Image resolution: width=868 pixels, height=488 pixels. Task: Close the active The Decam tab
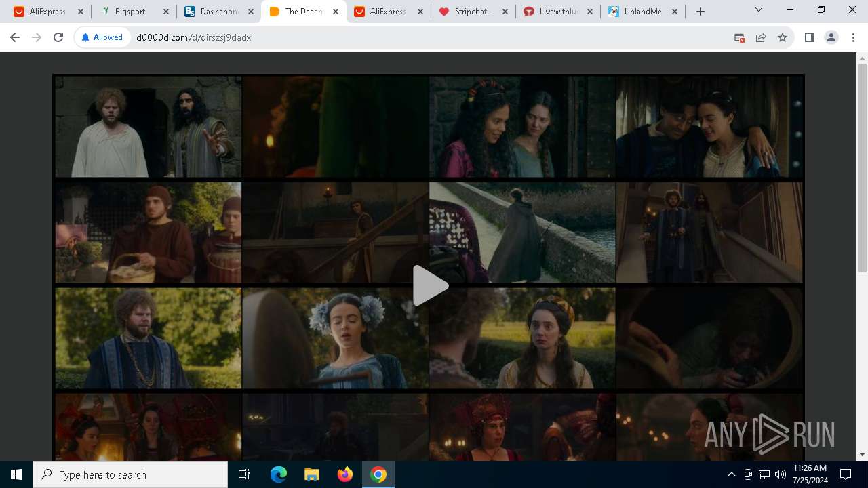pos(335,12)
